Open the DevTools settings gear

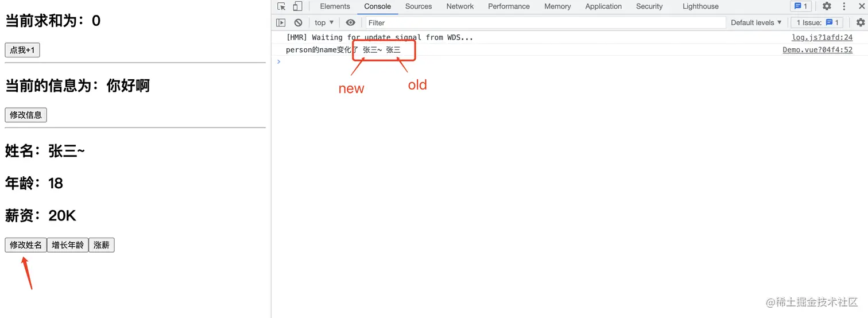[x=827, y=6]
